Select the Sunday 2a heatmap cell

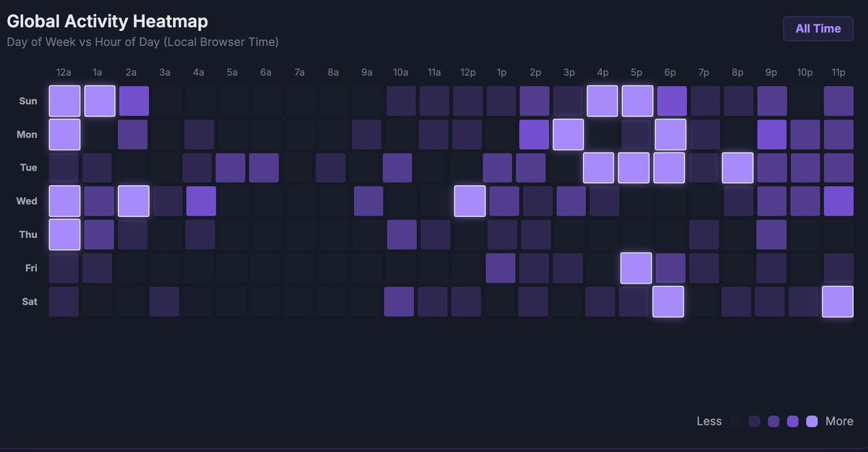(x=134, y=101)
